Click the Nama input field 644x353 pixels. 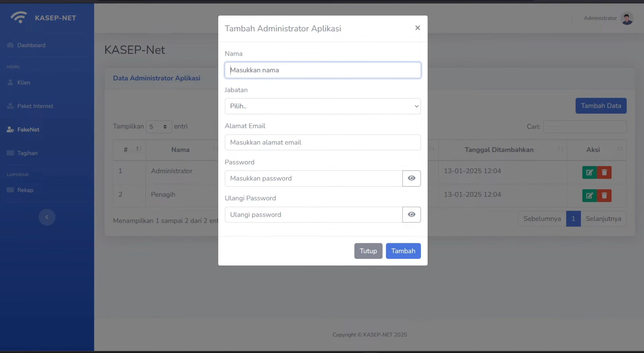323,70
